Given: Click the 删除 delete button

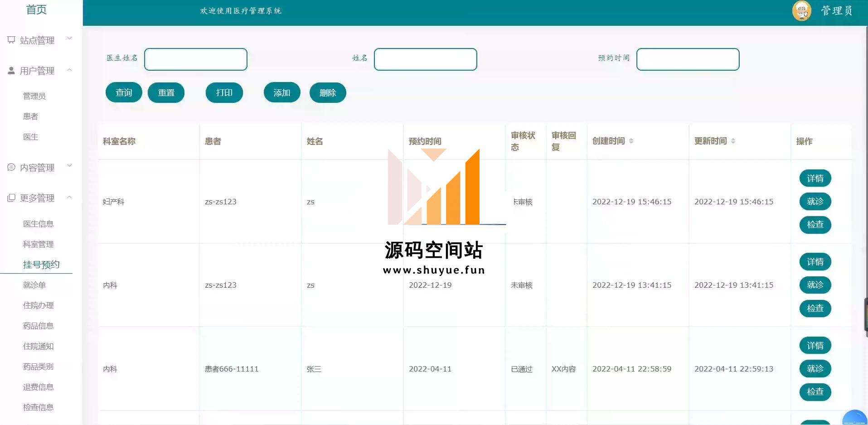Looking at the screenshot, I should click(x=328, y=92).
